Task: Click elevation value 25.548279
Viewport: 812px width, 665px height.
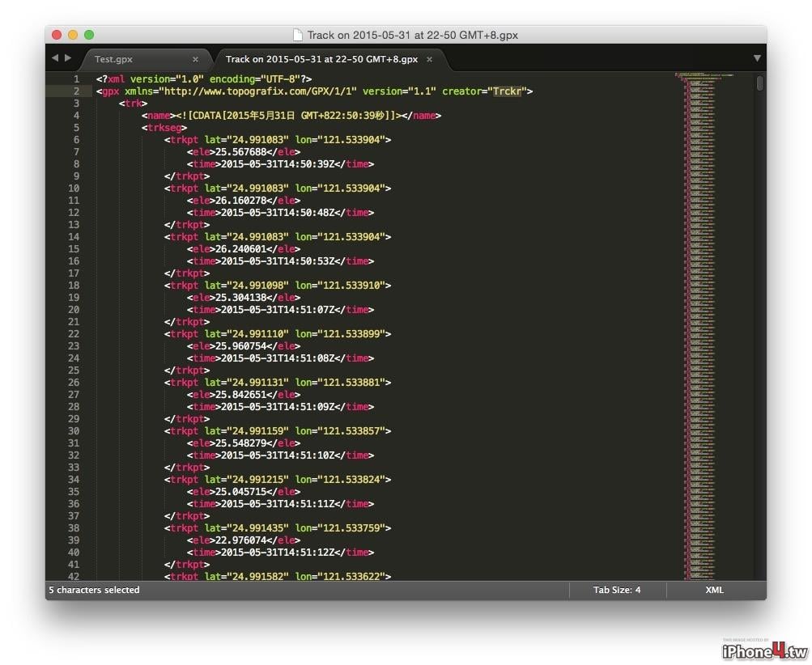Action: pyautogui.click(x=240, y=443)
